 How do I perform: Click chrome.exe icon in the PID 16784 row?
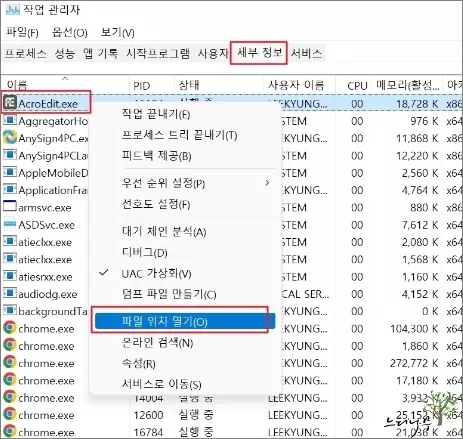(10, 432)
